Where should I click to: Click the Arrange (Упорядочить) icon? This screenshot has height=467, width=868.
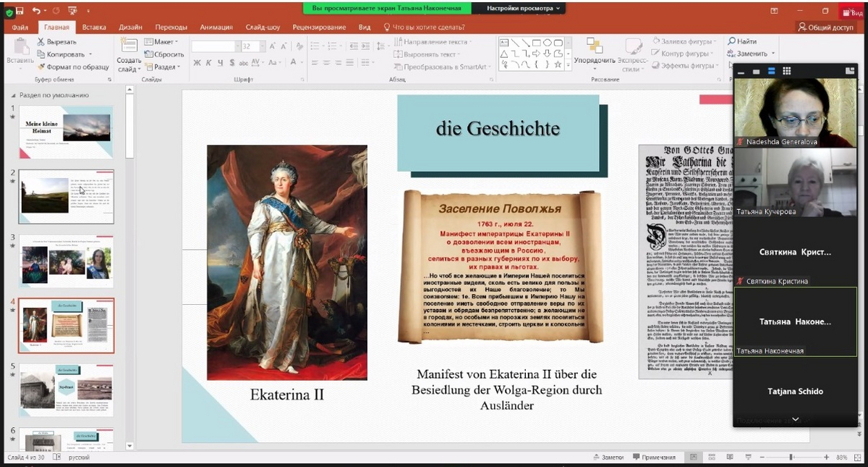595,46
